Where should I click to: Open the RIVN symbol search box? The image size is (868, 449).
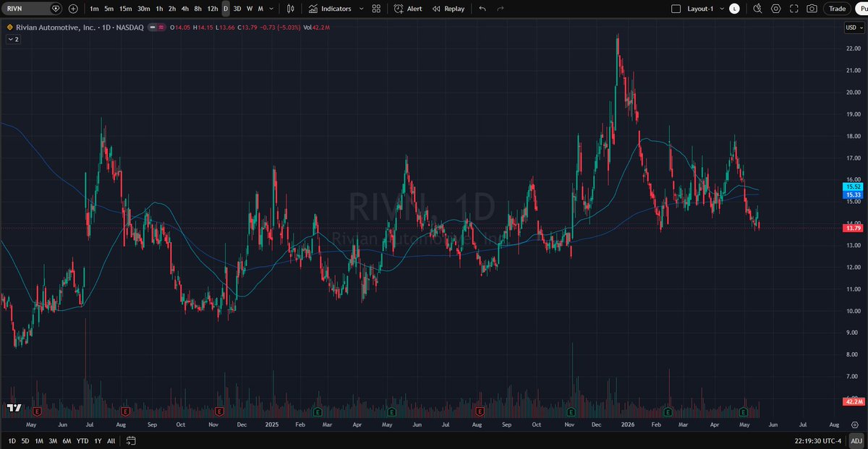[x=31, y=9]
